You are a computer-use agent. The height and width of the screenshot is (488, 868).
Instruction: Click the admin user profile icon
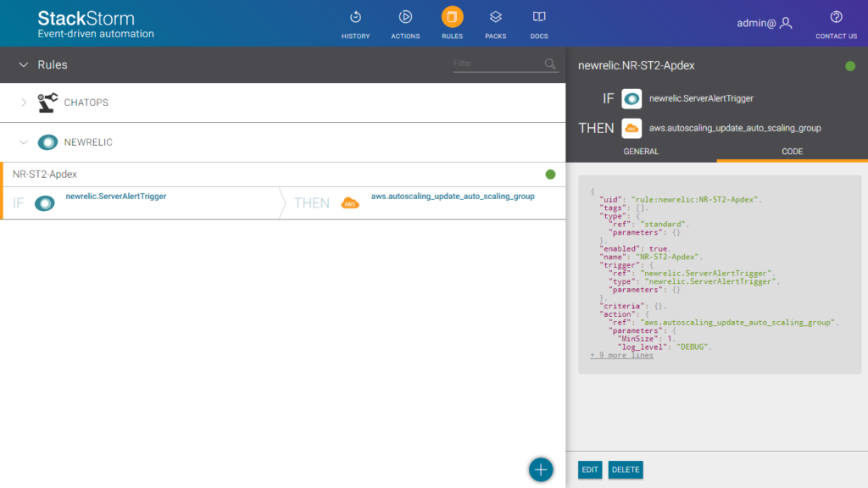point(786,23)
